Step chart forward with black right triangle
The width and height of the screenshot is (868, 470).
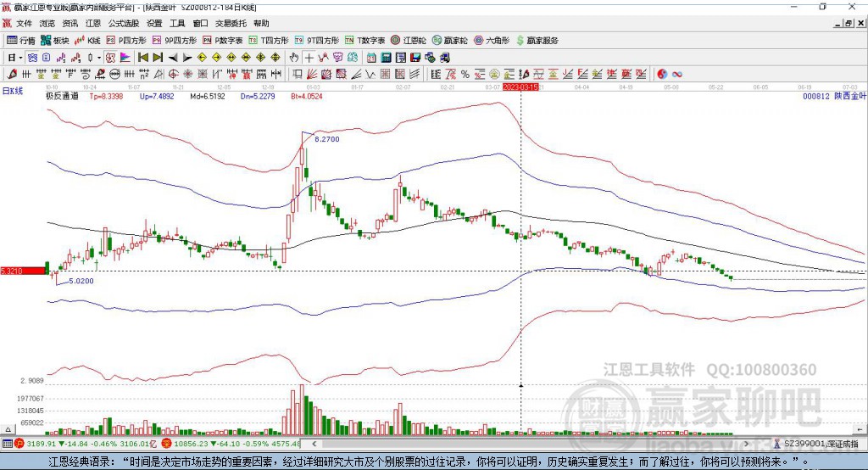187,58
